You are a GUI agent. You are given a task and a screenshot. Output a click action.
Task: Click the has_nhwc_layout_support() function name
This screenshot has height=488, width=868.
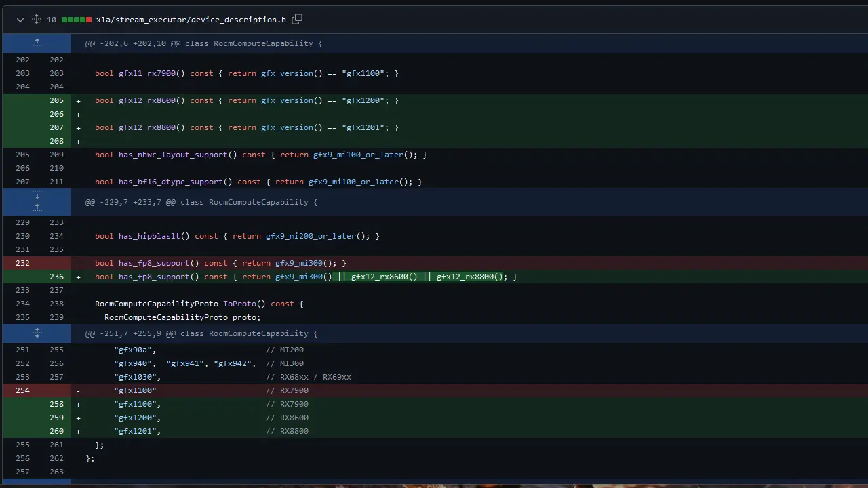(178, 155)
